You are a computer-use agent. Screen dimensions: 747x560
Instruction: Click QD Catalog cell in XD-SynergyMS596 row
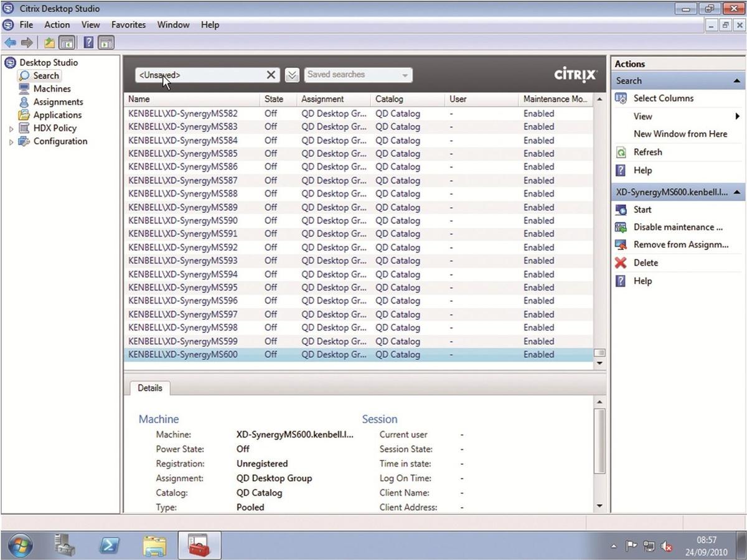click(398, 301)
